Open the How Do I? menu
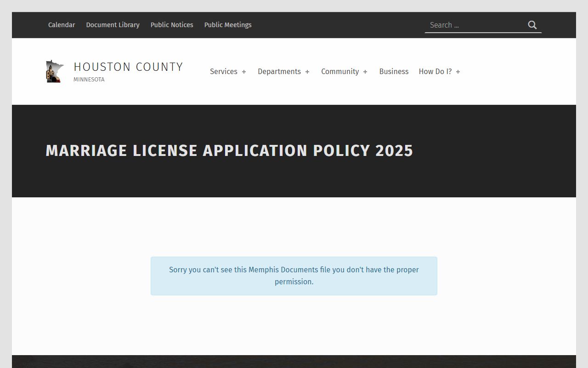Image resolution: width=588 pixels, height=368 pixels. click(435, 71)
